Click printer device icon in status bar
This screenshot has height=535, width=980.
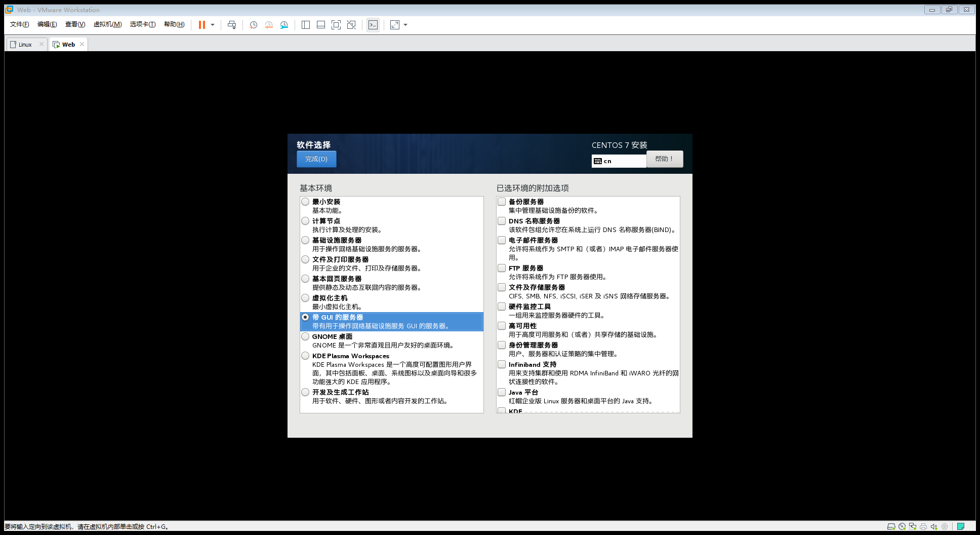[x=923, y=527]
